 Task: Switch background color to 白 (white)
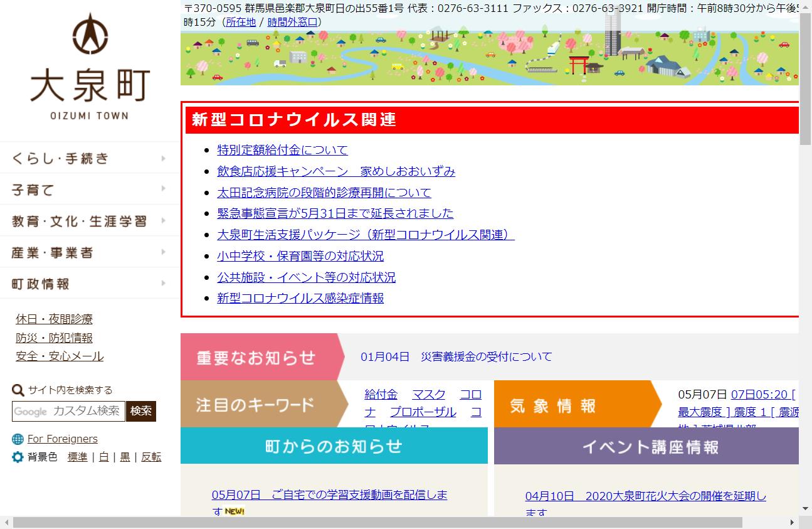click(106, 457)
